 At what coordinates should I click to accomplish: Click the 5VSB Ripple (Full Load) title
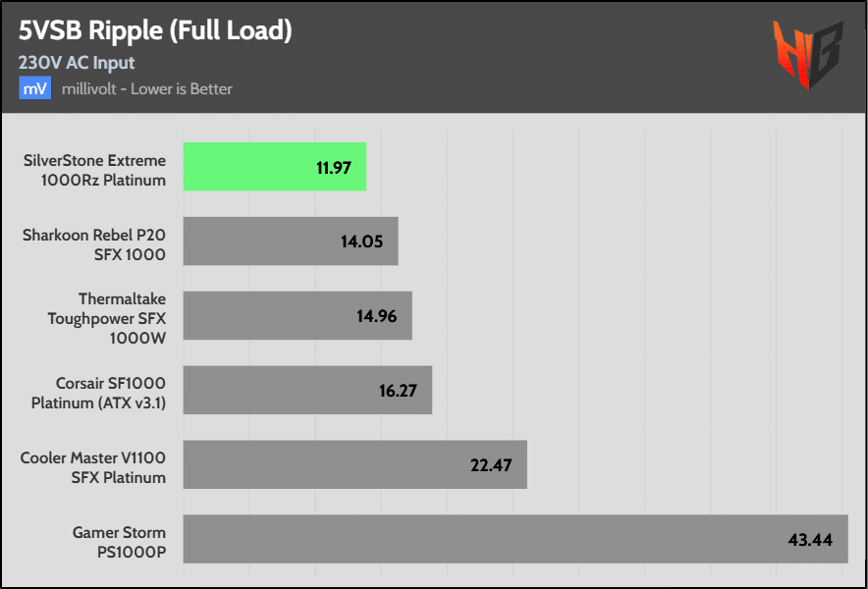155,32
